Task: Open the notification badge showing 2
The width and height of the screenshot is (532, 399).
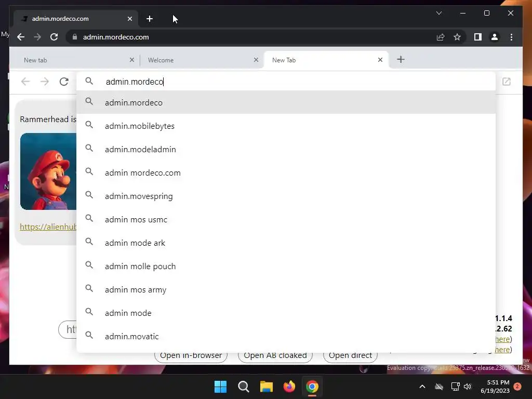Action: click(x=517, y=387)
